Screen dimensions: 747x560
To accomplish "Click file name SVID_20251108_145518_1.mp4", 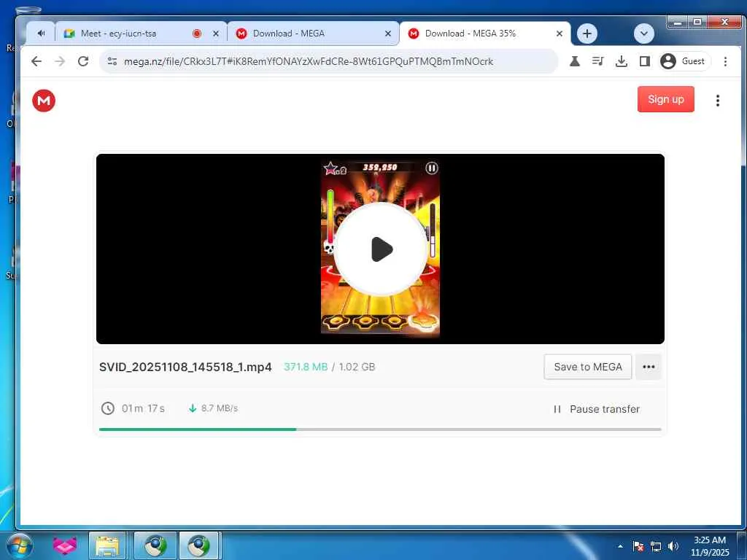I will [x=185, y=367].
